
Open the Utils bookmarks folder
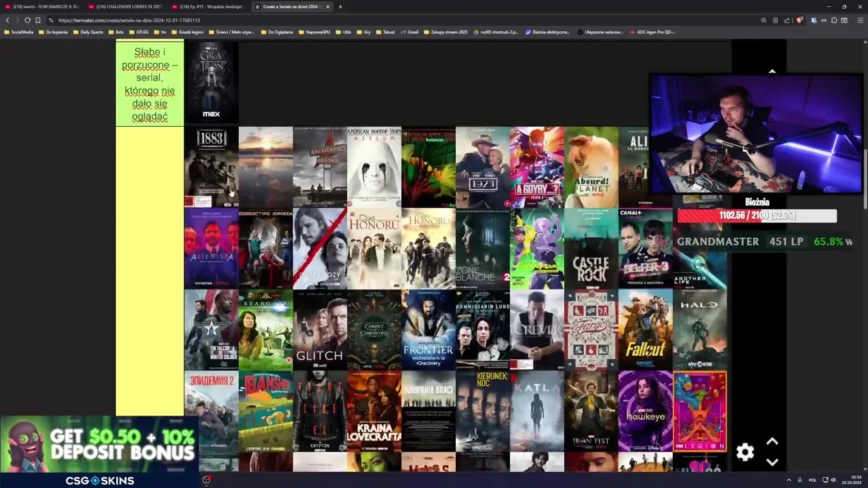(343, 32)
